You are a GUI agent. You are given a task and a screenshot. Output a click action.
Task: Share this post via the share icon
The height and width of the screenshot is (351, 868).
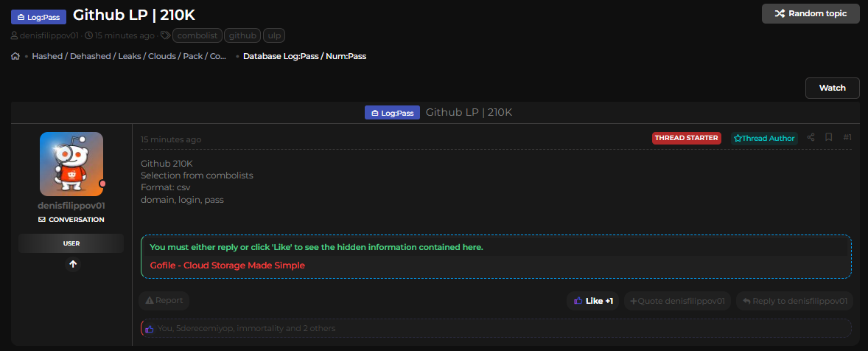click(811, 137)
